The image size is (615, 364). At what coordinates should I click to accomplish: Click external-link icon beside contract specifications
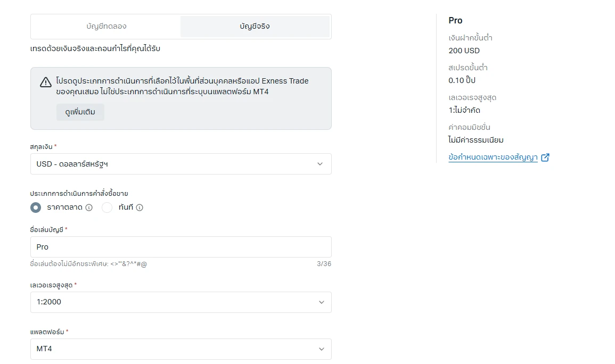545,158
